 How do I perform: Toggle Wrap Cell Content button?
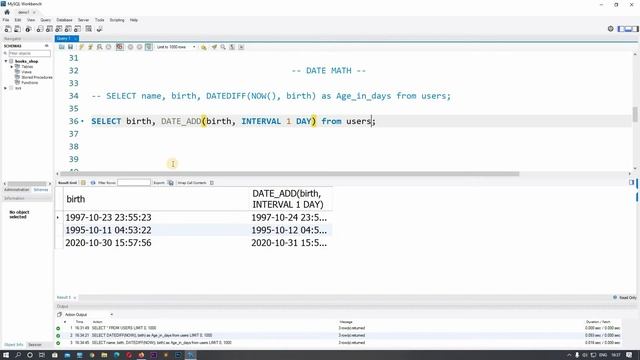point(212,183)
